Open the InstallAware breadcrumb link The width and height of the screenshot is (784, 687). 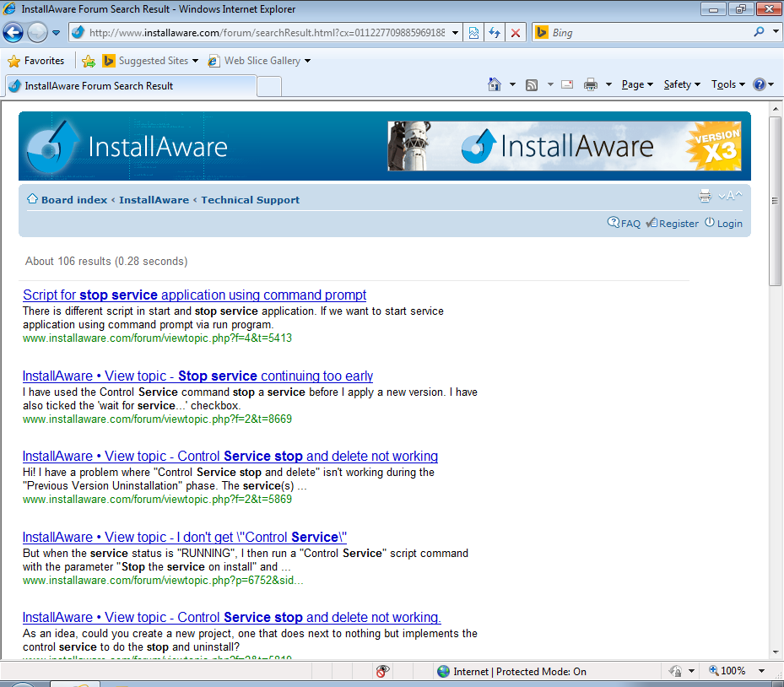pyautogui.click(x=154, y=200)
